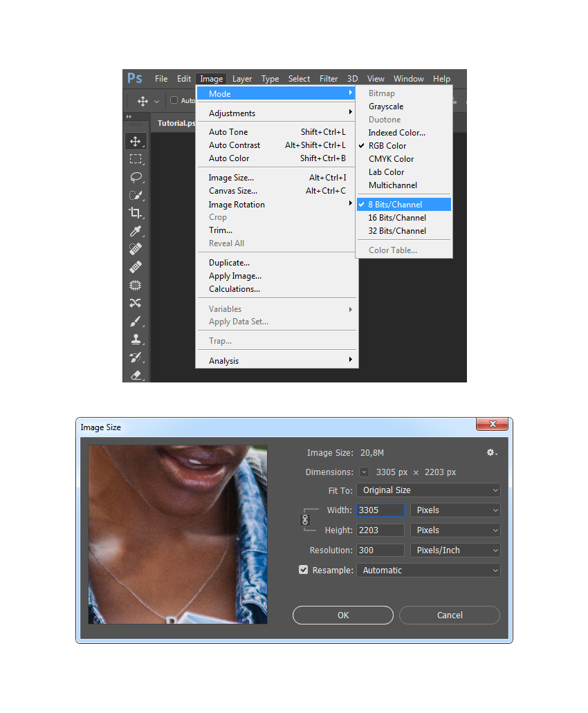The width and height of the screenshot is (588, 713).
Task: Open the Height units Pixels dropdown
Action: pyautogui.click(x=455, y=530)
